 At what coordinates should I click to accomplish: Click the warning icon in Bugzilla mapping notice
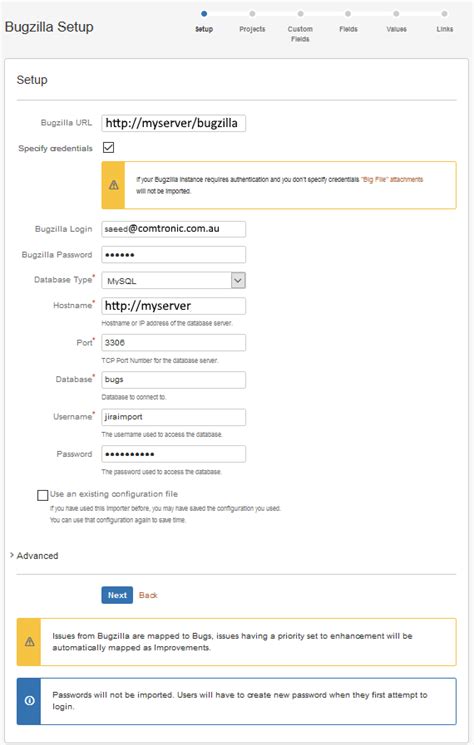(x=29, y=642)
